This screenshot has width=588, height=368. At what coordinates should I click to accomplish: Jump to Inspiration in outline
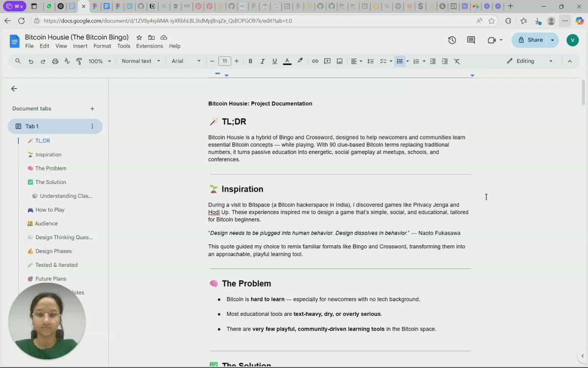(x=48, y=154)
